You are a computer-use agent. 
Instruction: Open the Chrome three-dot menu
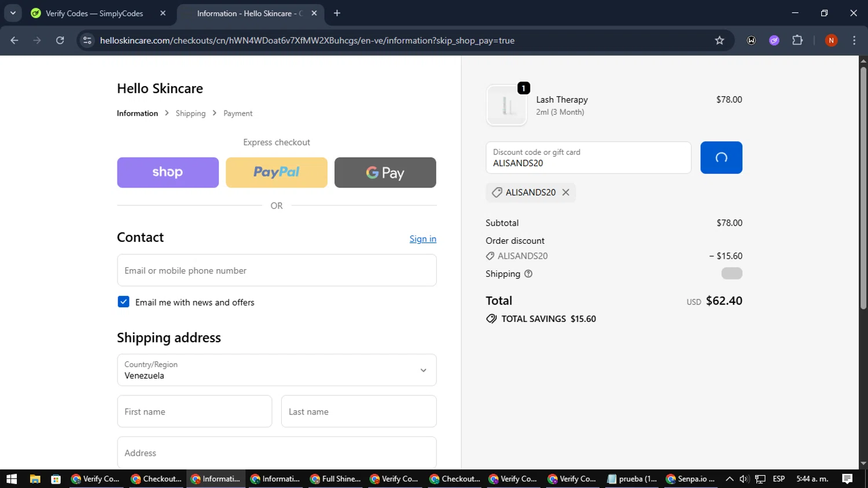(x=854, y=41)
